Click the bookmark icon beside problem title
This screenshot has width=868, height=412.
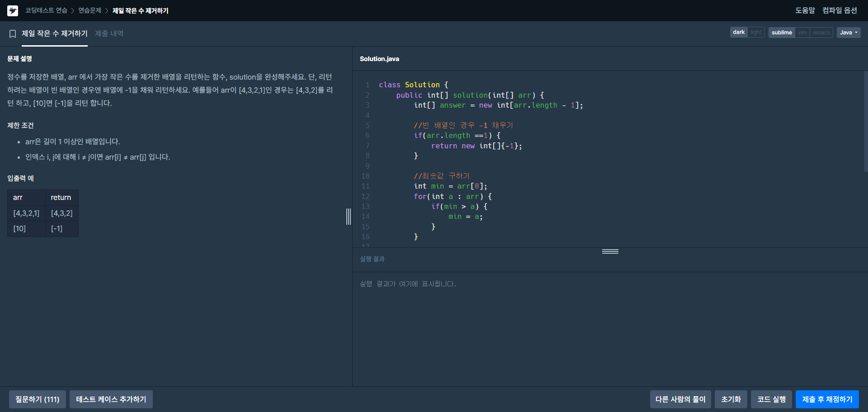pyautogui.click(x=13, y=34)
